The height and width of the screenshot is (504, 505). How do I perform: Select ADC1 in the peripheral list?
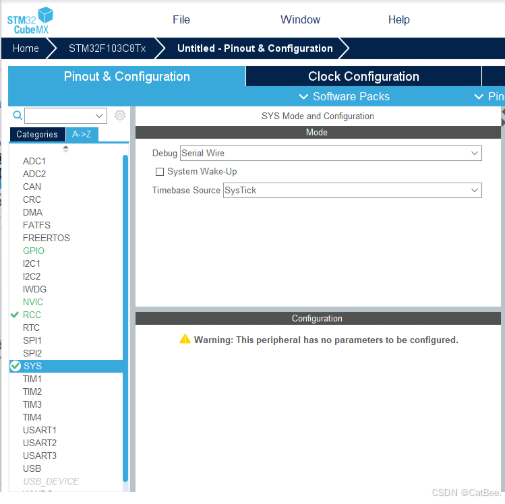[x=34, y=161]
